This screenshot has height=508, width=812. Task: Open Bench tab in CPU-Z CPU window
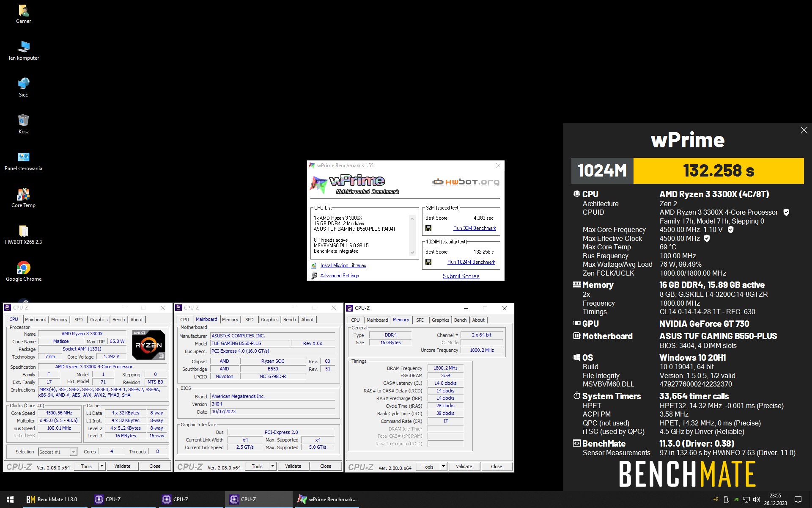pos(119,320)
